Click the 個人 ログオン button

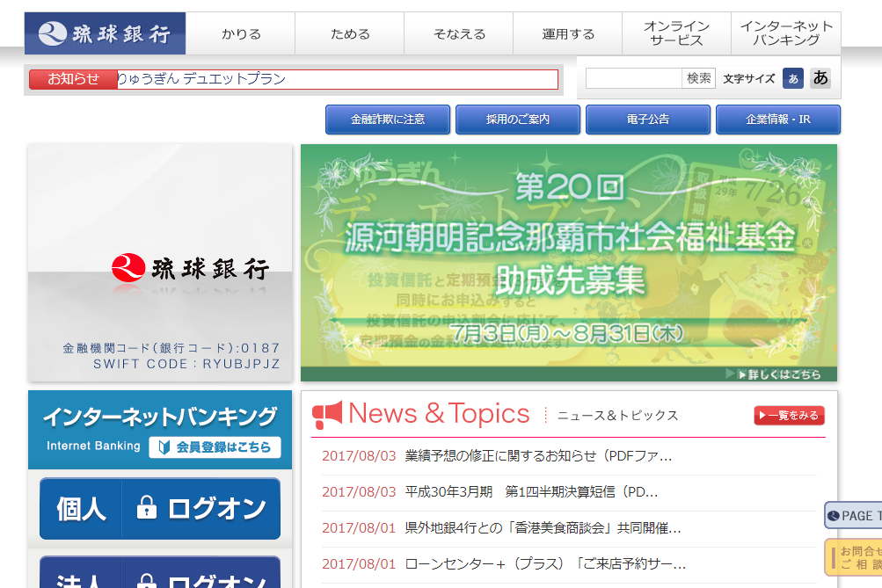point(160,509)
